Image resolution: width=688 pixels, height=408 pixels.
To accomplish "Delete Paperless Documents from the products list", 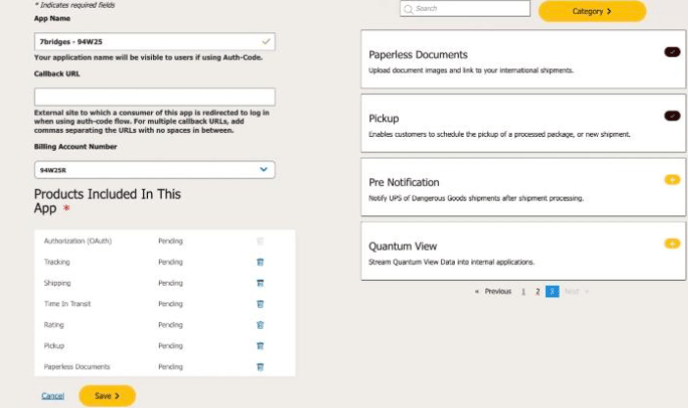I will [x=260, y=367].
